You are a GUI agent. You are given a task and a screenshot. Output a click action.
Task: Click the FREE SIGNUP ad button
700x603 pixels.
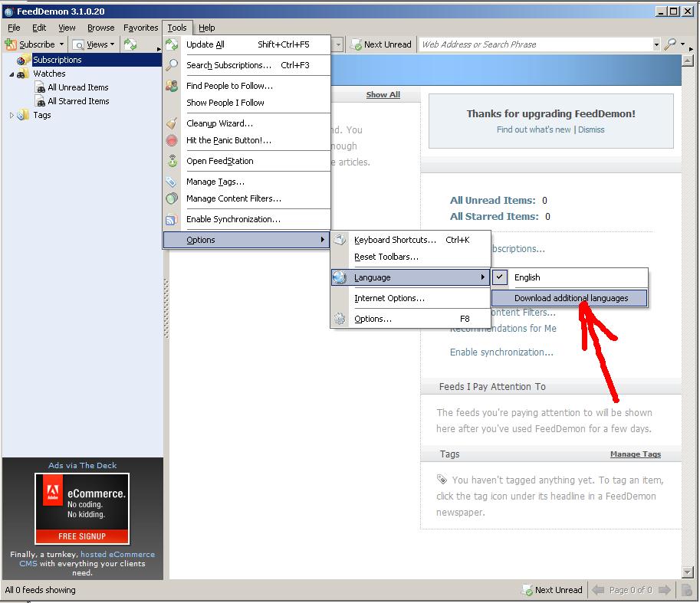pos(82,536)
